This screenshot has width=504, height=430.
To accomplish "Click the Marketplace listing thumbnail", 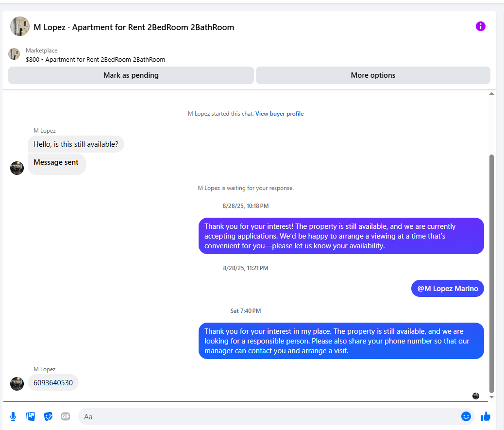I will pyautogui.click(x=14, y=54).
